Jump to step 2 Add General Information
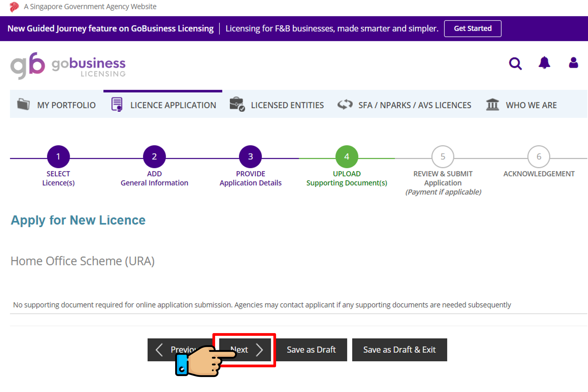This screenshot has height=392, width=588. [x=154, y=156]
